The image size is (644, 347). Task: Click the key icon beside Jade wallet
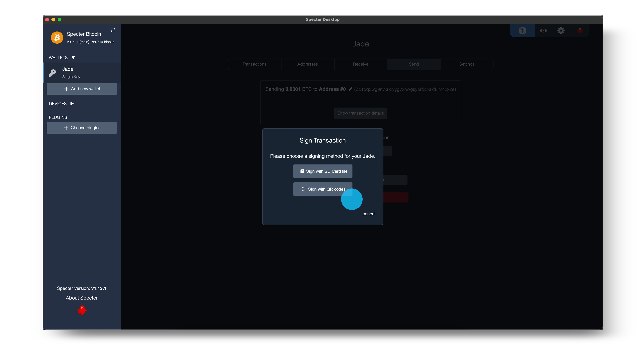[x=52, y=73]
